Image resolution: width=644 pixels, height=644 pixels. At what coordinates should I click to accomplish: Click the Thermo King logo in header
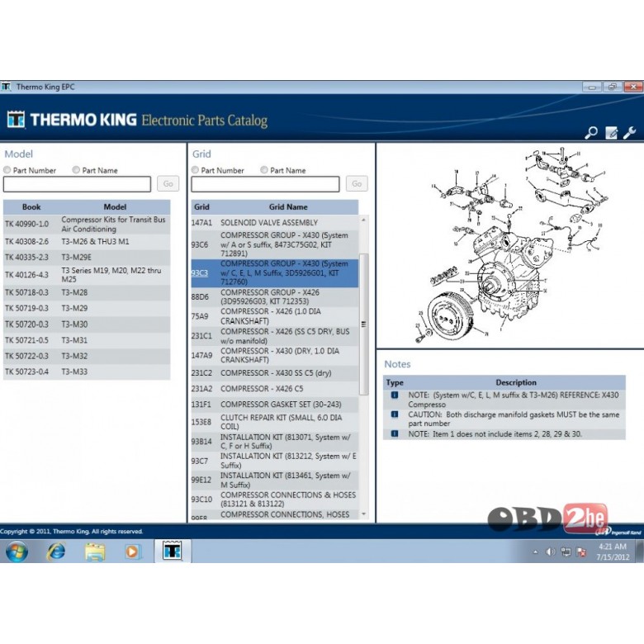[x=16, y=120]
